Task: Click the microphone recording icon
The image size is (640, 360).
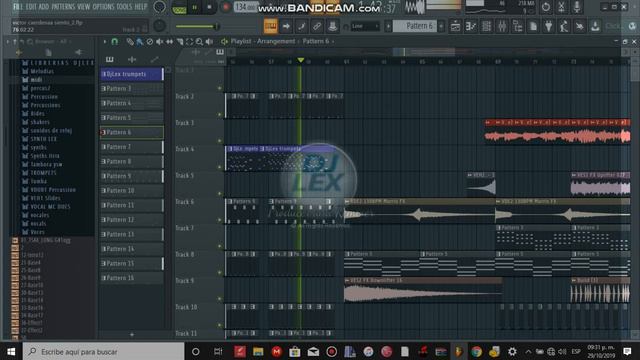Action: pos(577,7)
